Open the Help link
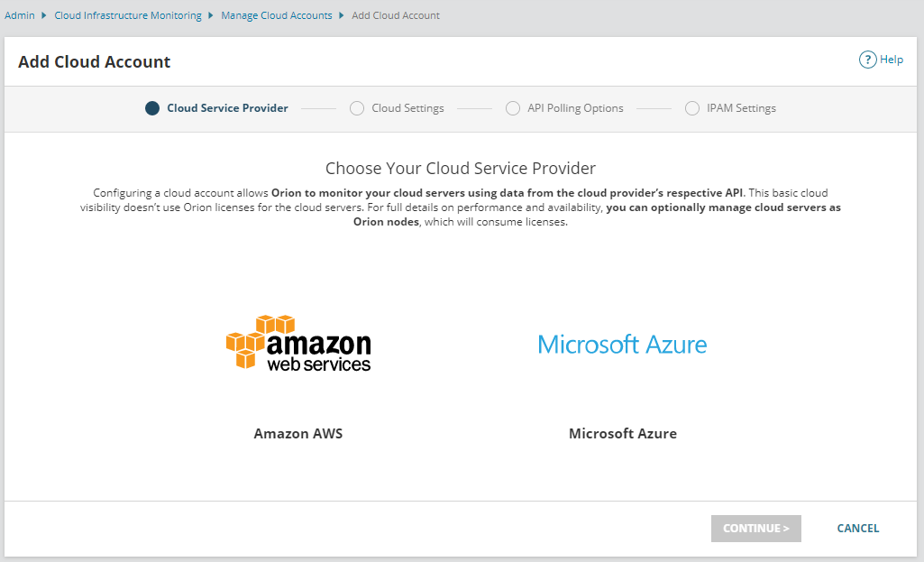 892,60
